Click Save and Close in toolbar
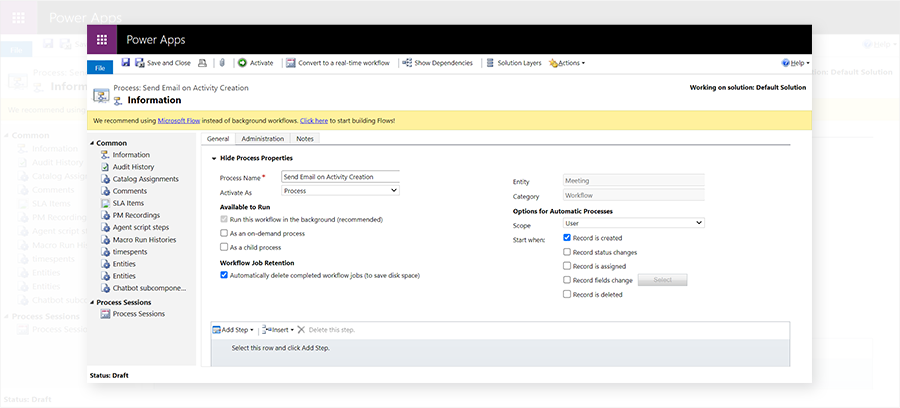The image size is (900, 408). [x=163, y=63]
